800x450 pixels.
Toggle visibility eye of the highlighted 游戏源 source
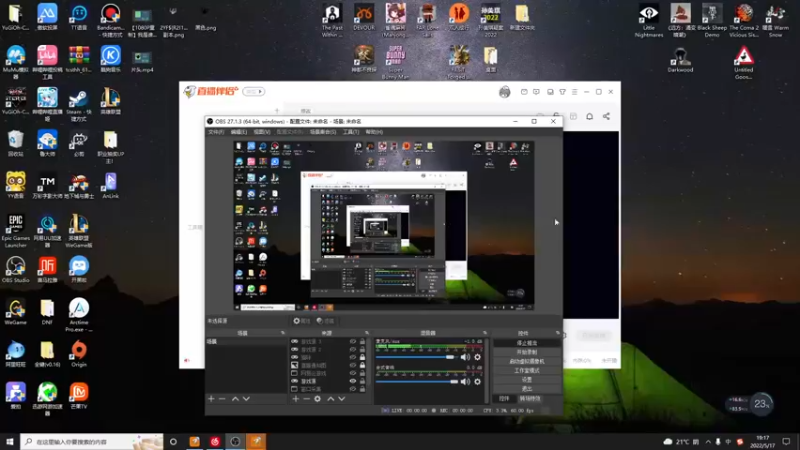pyautogui.click(x=353, y=381)
